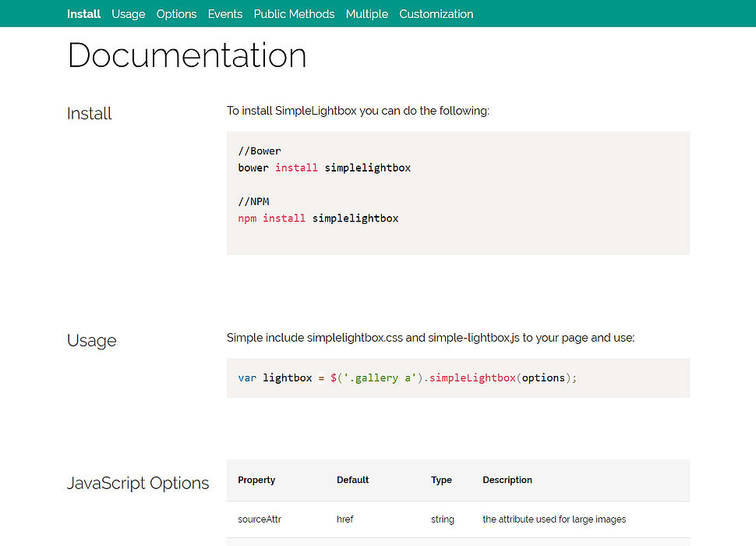Click the Default column header
This screenshot has width=756, height=546.
tap(353, 480)
